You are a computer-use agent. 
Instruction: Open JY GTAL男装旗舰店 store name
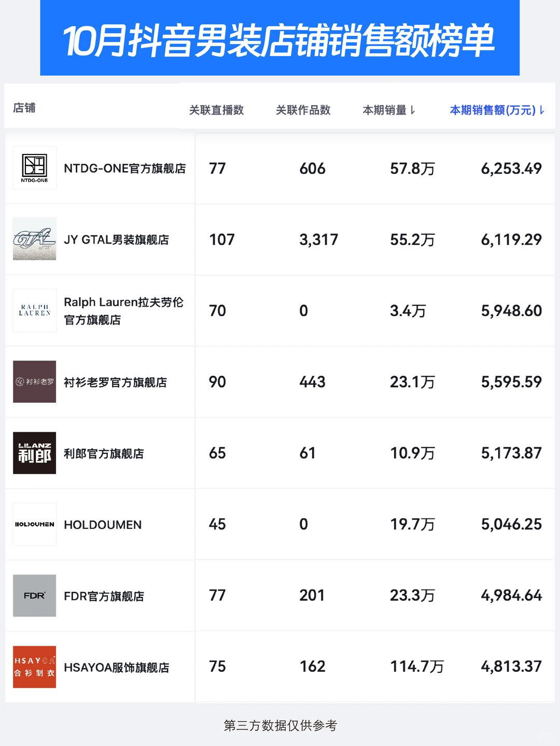116,240
